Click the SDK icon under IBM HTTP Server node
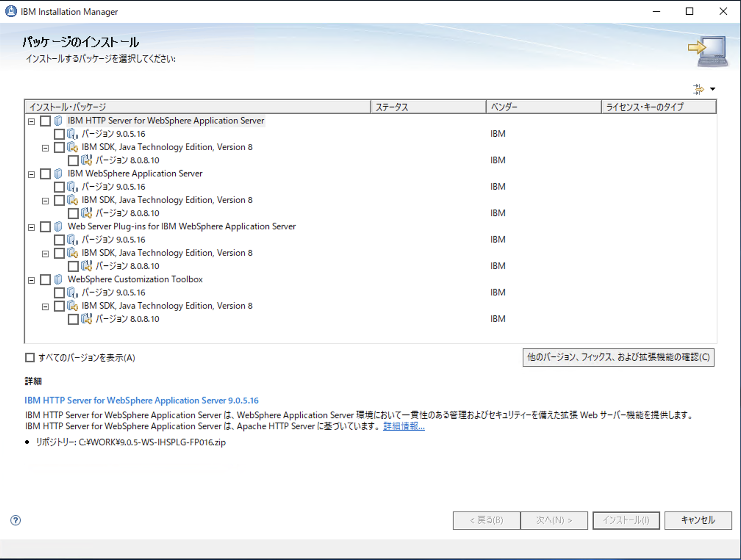The width and height of the screenshot is (741, 560). click(73, 147)
